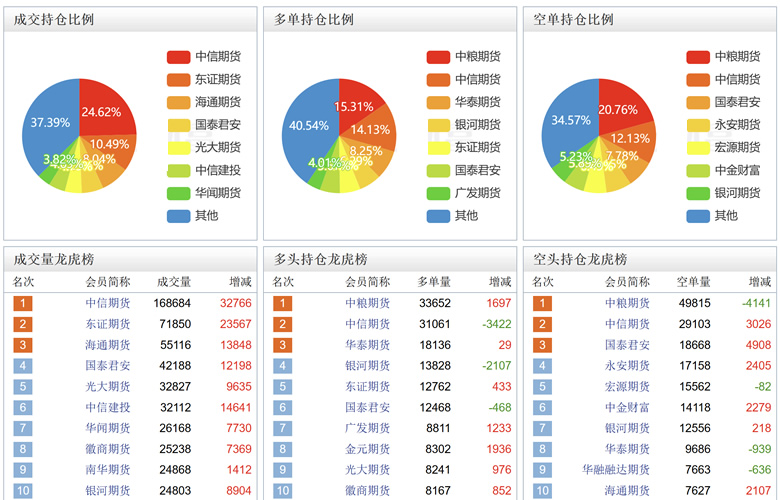Click rank 1 badge in 成交量龙虎榜 table
Image resolution: width=780 pixels, height=500 pixels.
(23, 303)
